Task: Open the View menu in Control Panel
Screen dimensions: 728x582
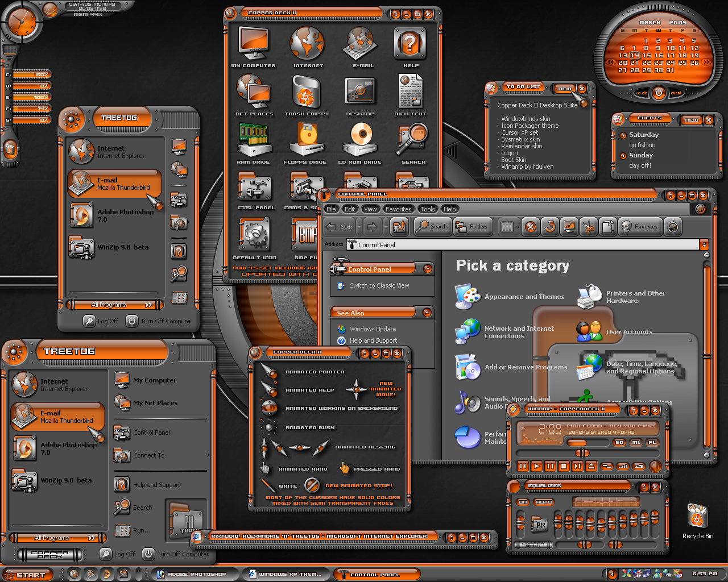Action: pos(370,209)
